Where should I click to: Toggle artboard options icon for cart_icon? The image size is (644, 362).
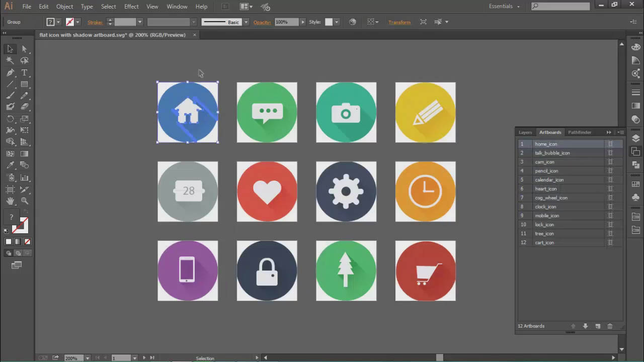610,242
